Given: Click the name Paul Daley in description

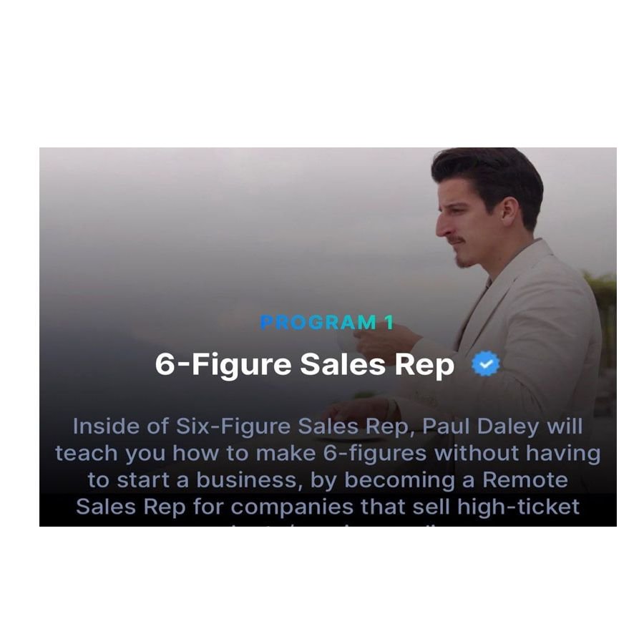Looking at the screenshot, I should pyautogui.click(x=481, y=426).
